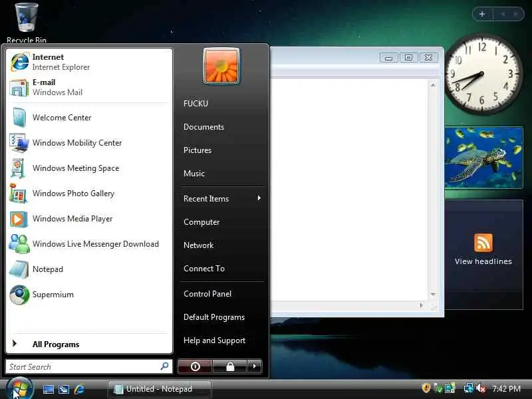Click the sidebar add gadget plus button
The height and width of the screenshot is (399, 532).
(482, 14)
